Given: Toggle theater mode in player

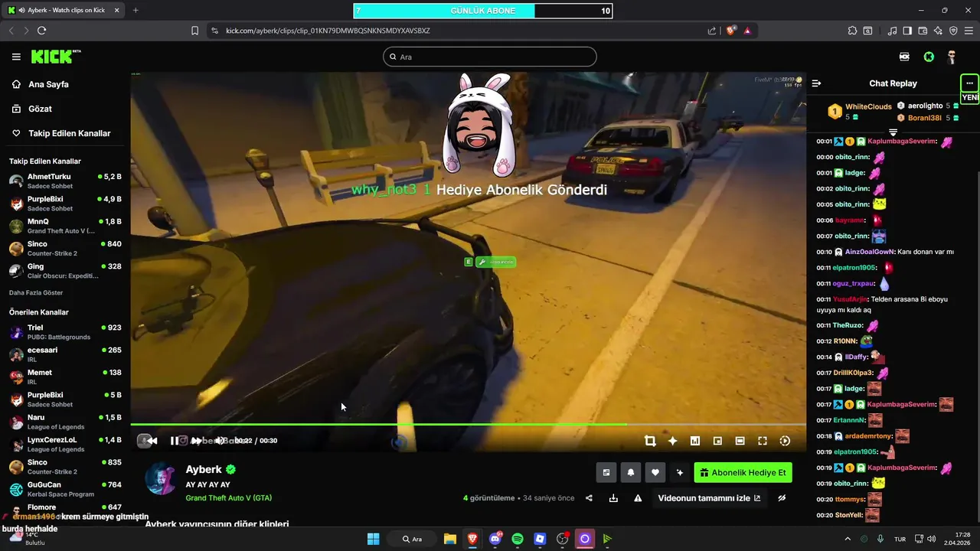Looking at the screenshot, I should point(740,441).
